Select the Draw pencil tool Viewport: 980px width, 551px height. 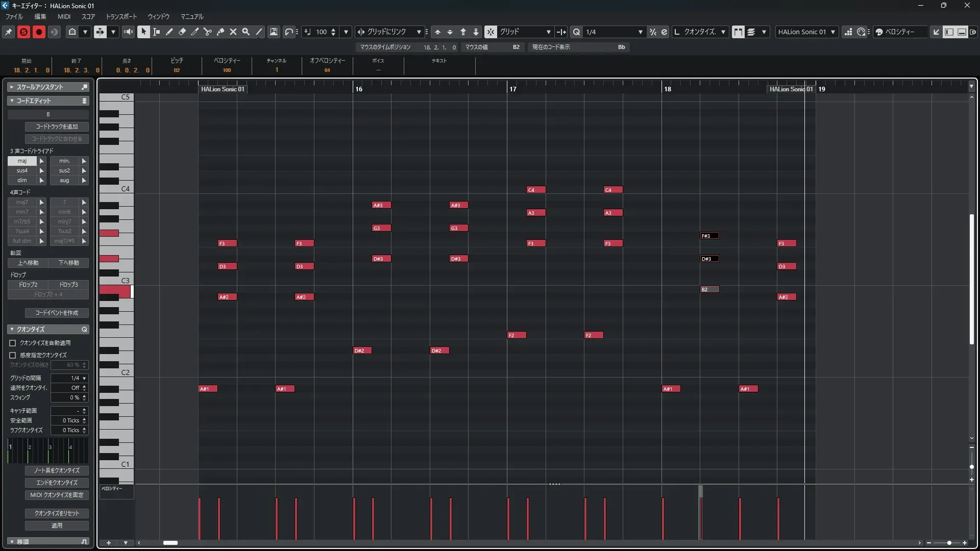click(169, 32)
